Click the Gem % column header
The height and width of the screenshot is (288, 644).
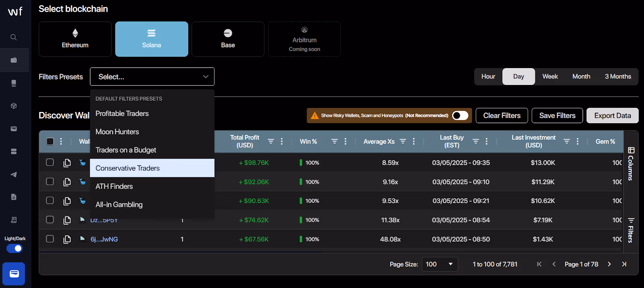[x=605, y=141]
